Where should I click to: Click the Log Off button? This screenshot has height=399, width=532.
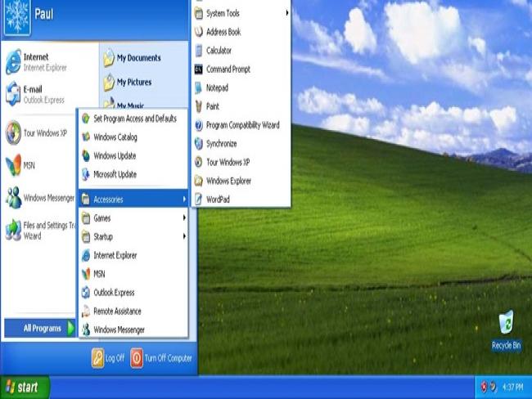(x=108, y=358)
